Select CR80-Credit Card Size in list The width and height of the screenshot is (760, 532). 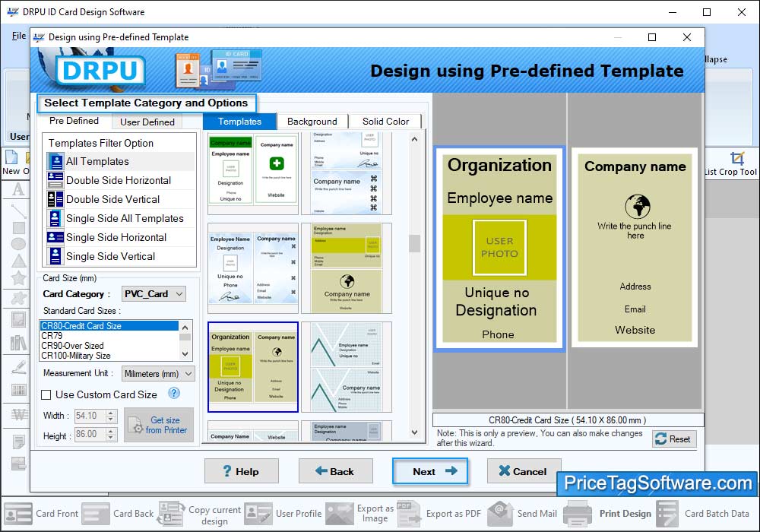coord(109,326)
